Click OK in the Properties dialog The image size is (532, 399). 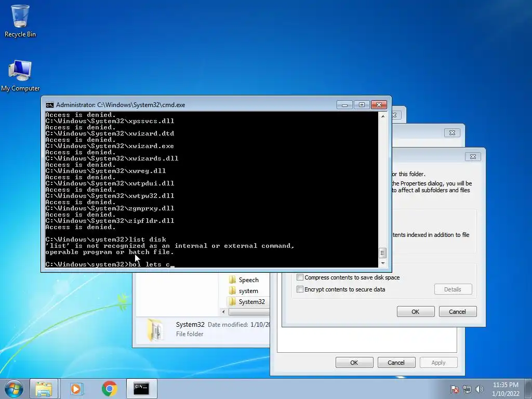(x=354, y=362)
